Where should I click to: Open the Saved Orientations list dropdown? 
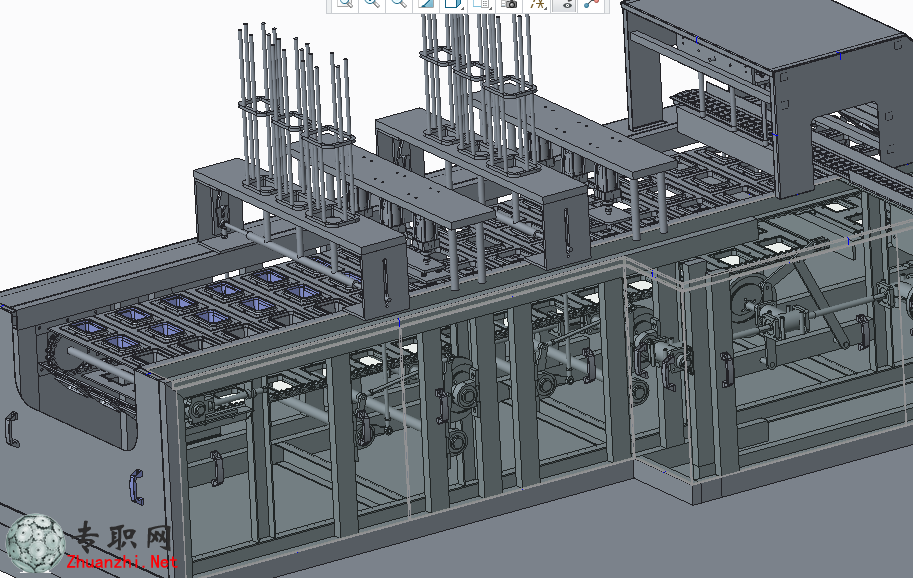click(x=482, y=3)
